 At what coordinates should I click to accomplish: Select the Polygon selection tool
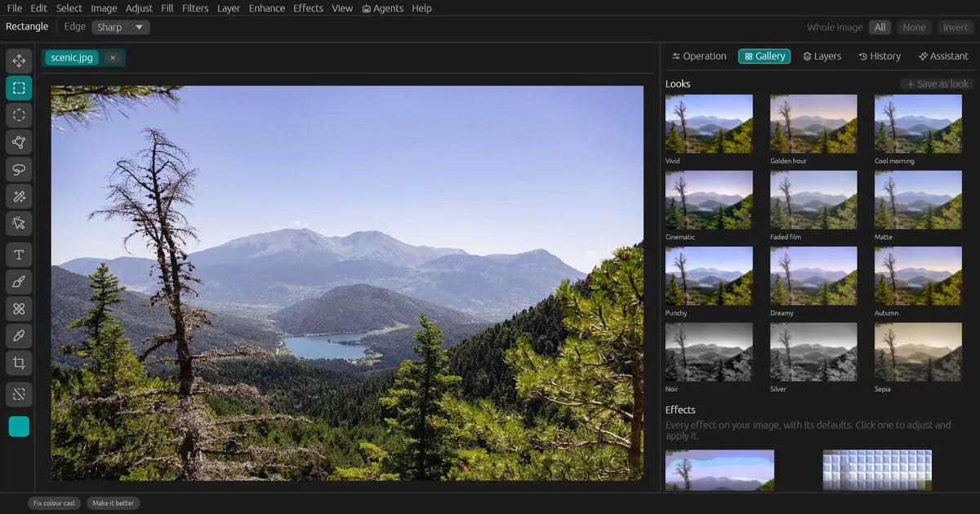pos(19,142)
